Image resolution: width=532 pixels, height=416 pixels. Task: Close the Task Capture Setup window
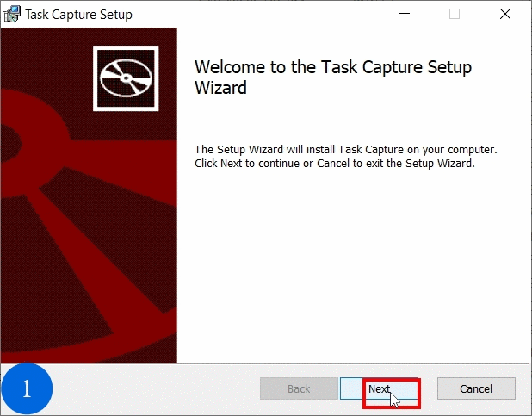point(505,14)
